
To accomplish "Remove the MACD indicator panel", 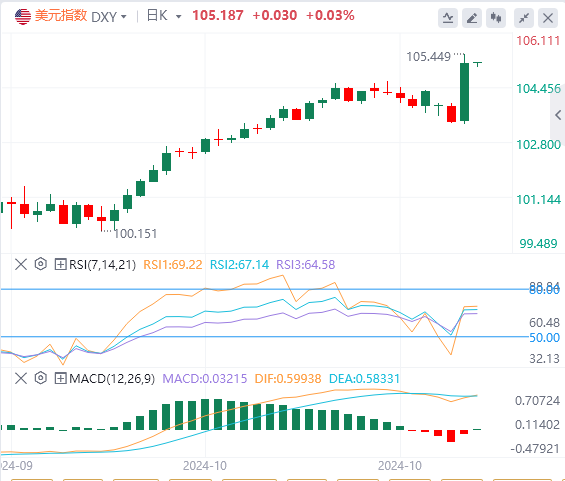I will tap(21, 378).
